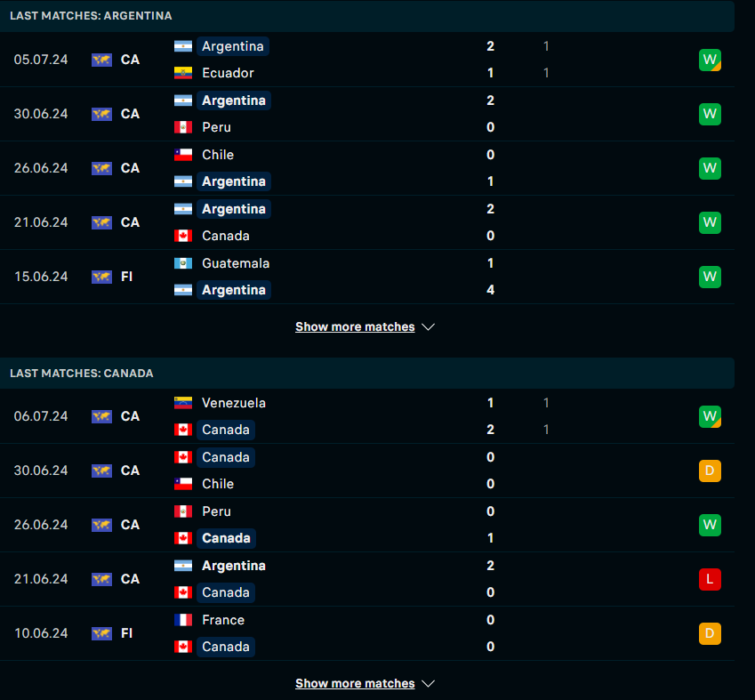Screen dimensions: 755x700
Task: Click the Guatemala flag icon
Action: pos(183,263)
